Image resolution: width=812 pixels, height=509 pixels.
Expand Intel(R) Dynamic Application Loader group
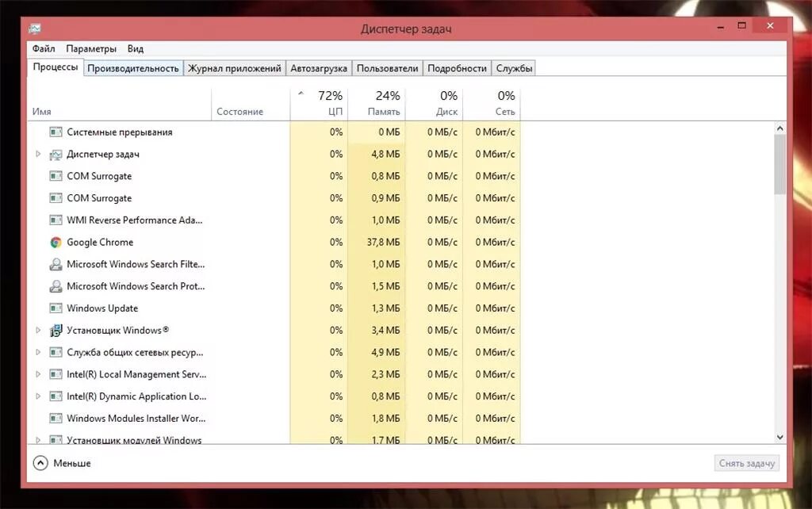click(38, 396)
